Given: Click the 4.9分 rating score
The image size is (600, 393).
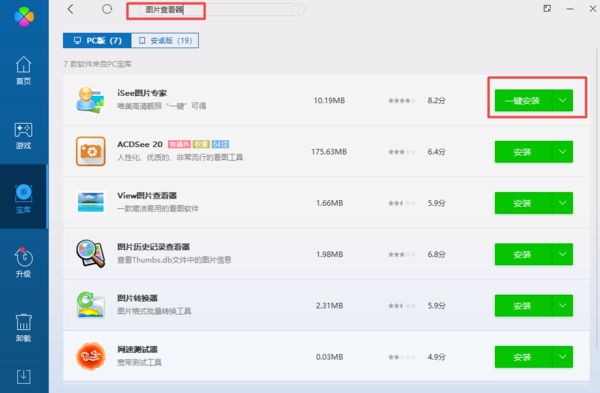Looking at the screenshot, I should pos(437,357).
